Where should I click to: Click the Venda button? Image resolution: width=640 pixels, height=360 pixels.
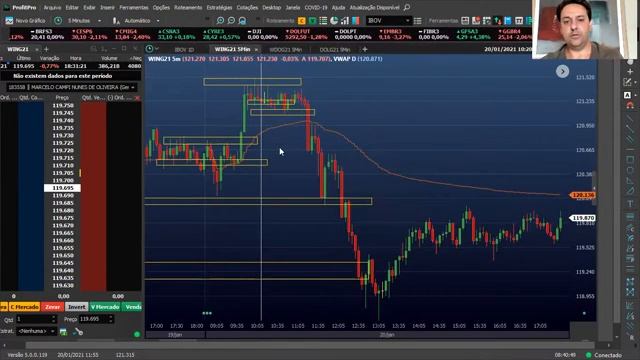click(x=133, y=307)
